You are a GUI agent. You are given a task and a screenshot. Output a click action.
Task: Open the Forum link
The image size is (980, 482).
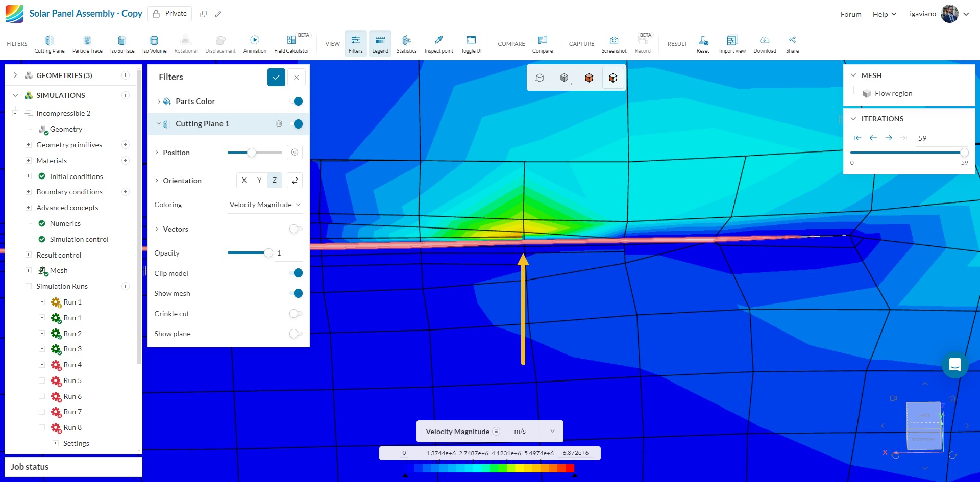click(851, 14)
